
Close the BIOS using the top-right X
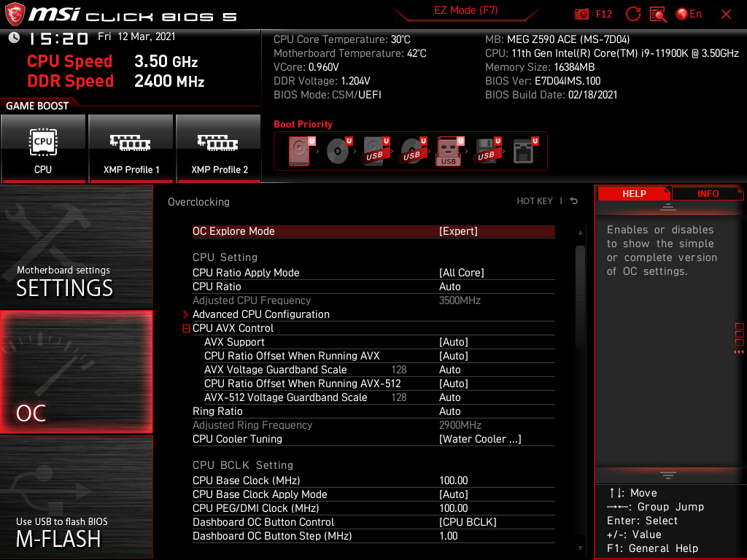coord(726,15)
